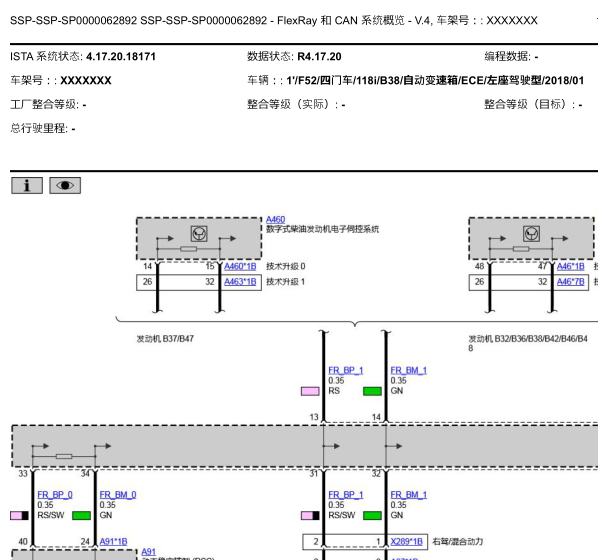The width and height of the screenshot is (598, 560).
Task: Select the '工厂整合等级' label
Action: (45, 105)
